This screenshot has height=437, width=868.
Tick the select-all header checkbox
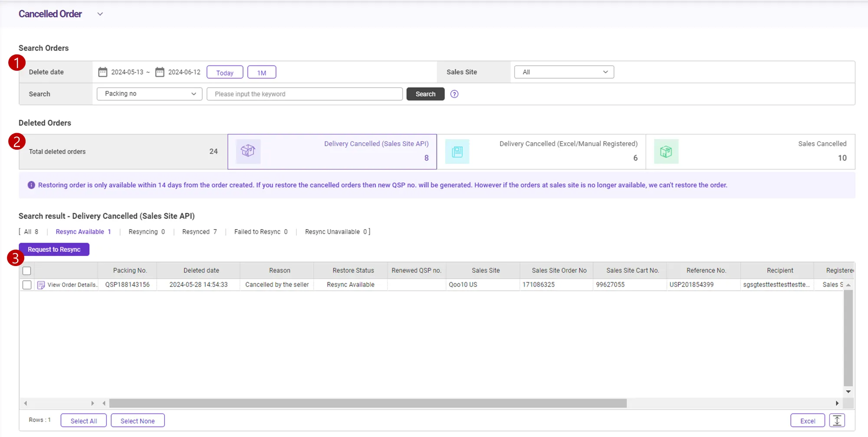[27, 271]
